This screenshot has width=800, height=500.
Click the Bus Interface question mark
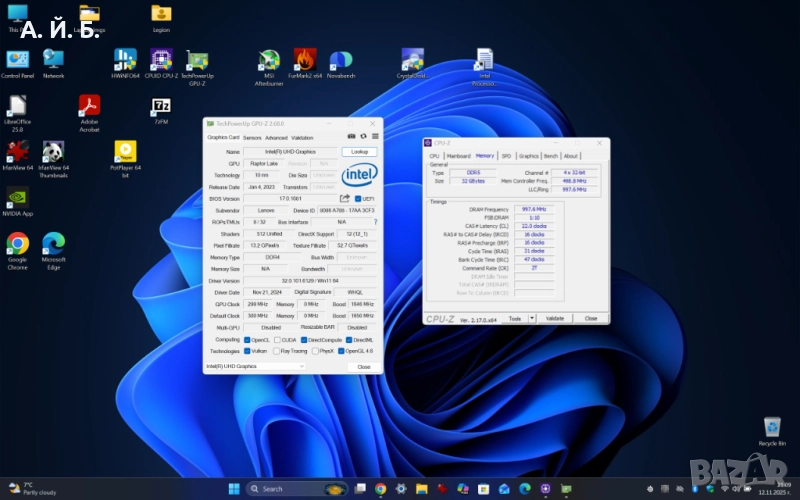pyautogui.click(x=375, y=221)
